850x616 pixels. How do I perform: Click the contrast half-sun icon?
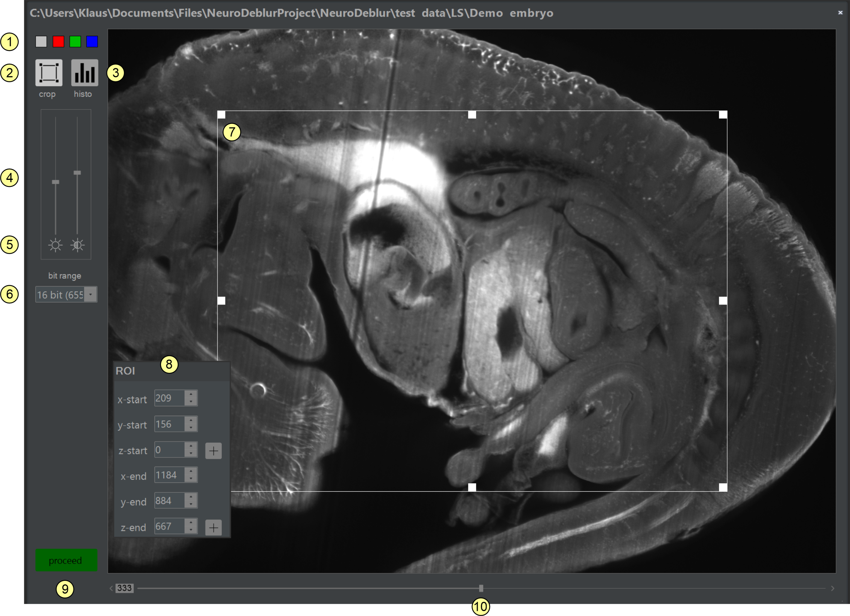point(78,245)
